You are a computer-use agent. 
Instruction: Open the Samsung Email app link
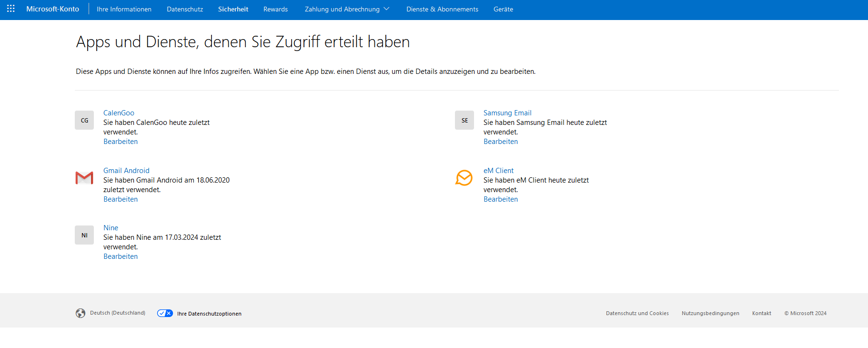[x=507, y=113]
